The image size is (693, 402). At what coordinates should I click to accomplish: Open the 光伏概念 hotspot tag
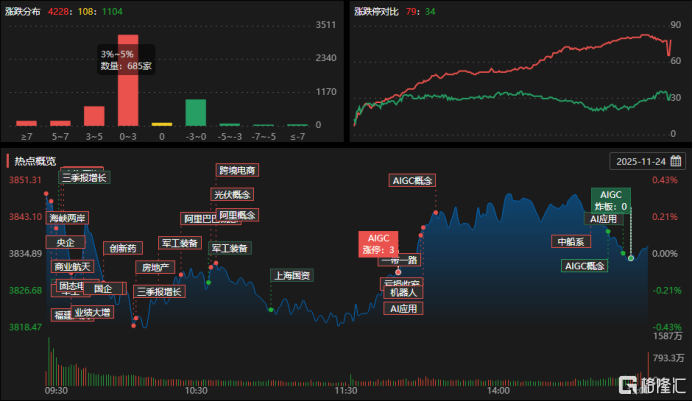coord(232,194)
